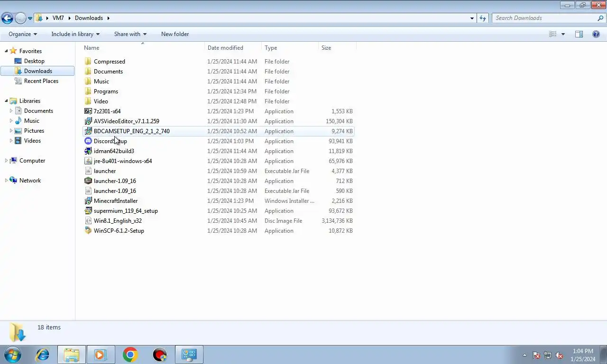
Task: Create a New folder
Action: tap(175, 34)
